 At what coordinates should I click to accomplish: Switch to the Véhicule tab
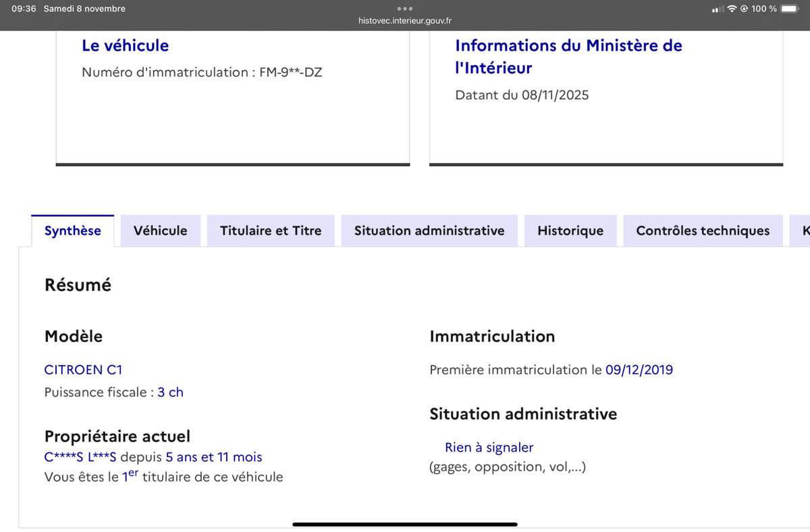(x=160, y=231)
